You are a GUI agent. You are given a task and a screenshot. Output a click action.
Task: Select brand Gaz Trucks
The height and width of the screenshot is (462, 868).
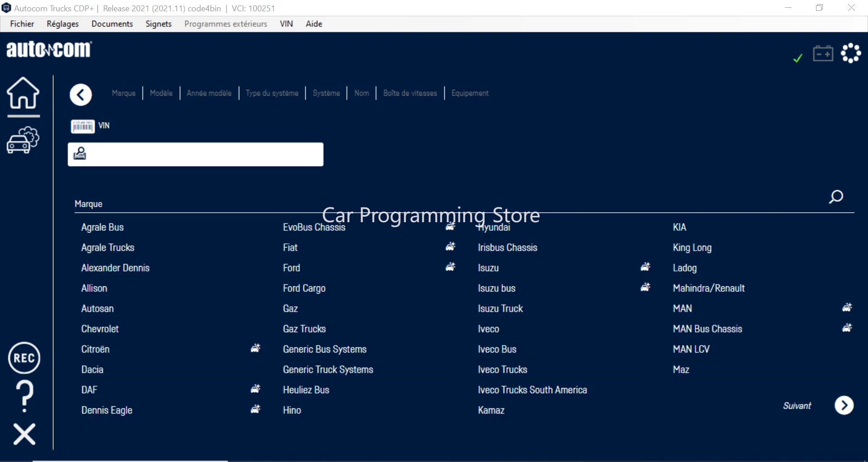[x=304, y=329]
